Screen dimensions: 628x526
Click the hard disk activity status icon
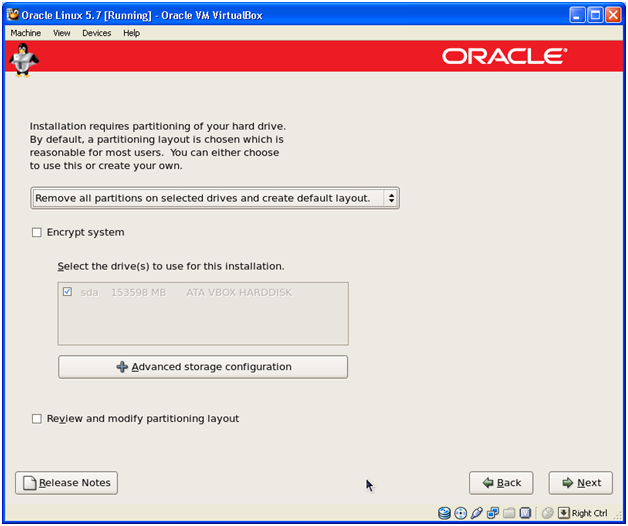pos(444,513)
